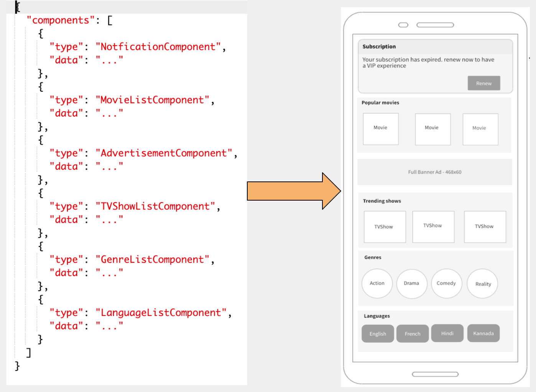Open the last Movie card in Popular movies
The height and width of the screenshot is (392, 536).
(480, 129)
